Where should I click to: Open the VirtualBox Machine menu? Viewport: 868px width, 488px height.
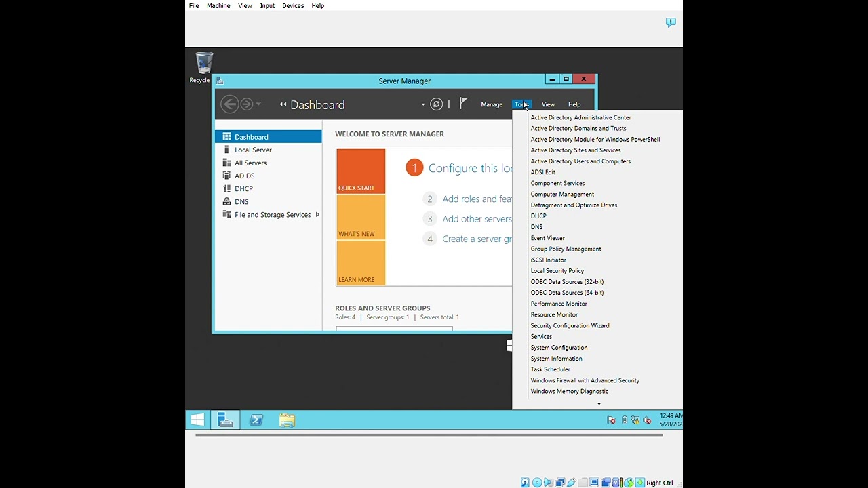tap(218, 5)
